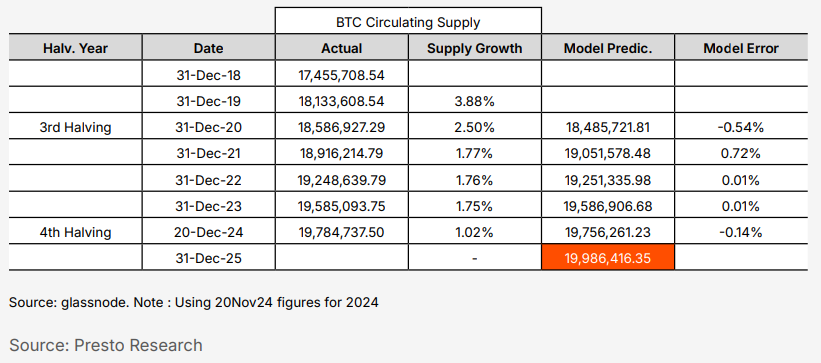Click the 20-Dec-24 date cell
This screenshot has height=363, width=821.
(208, 232)
